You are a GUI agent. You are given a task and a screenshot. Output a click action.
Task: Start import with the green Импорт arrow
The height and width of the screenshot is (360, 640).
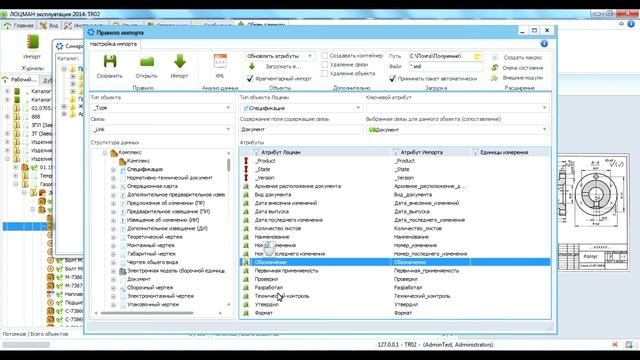click(x=180, y=62)
